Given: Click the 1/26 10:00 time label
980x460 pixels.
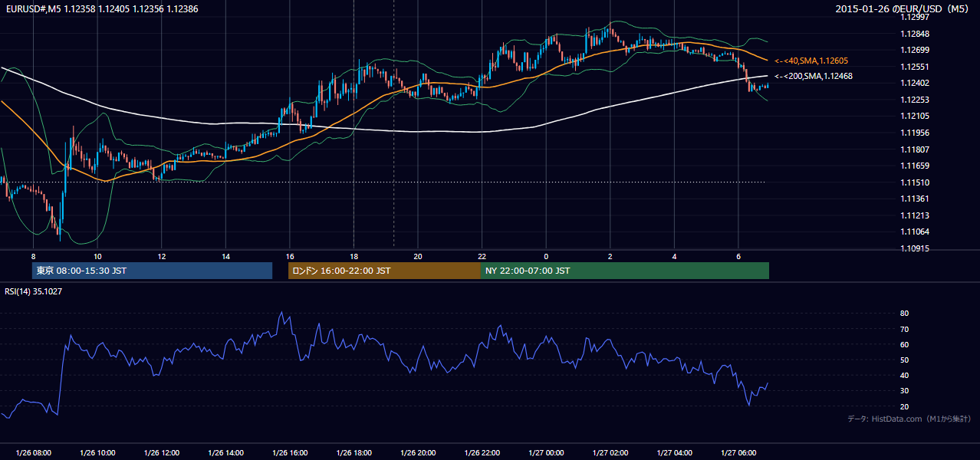Looking at the screenshot, I should [x=97, y=453].
